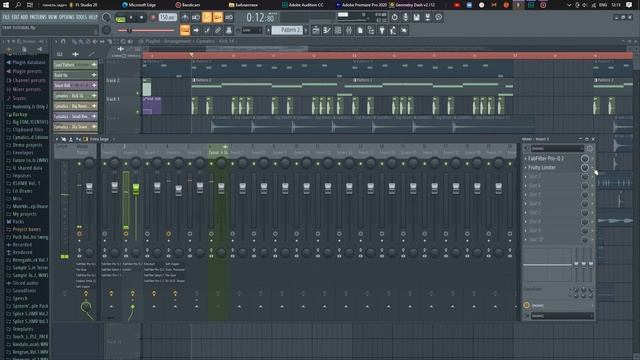Image resolution: width=640 pixels, height=360 pixels.
Task: Select automation pencil tab in picker panel
Action: click(x=91, y=54)
